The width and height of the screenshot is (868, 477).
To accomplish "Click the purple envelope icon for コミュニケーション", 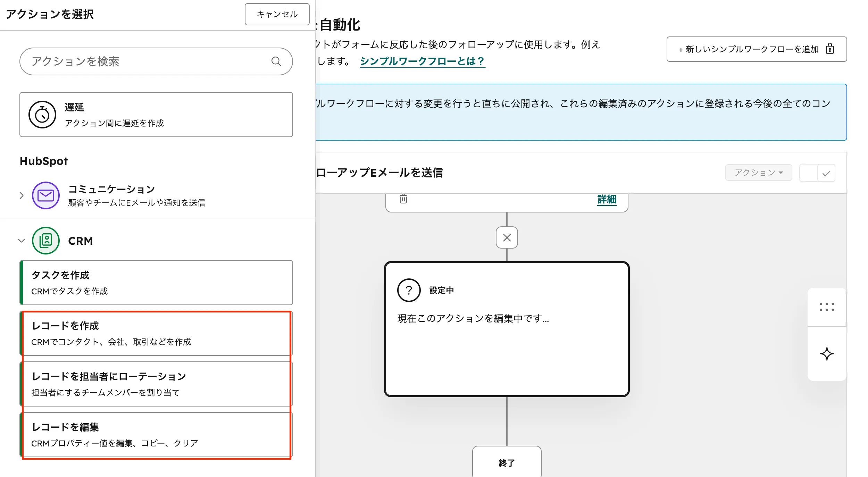I will click(45, 195).
